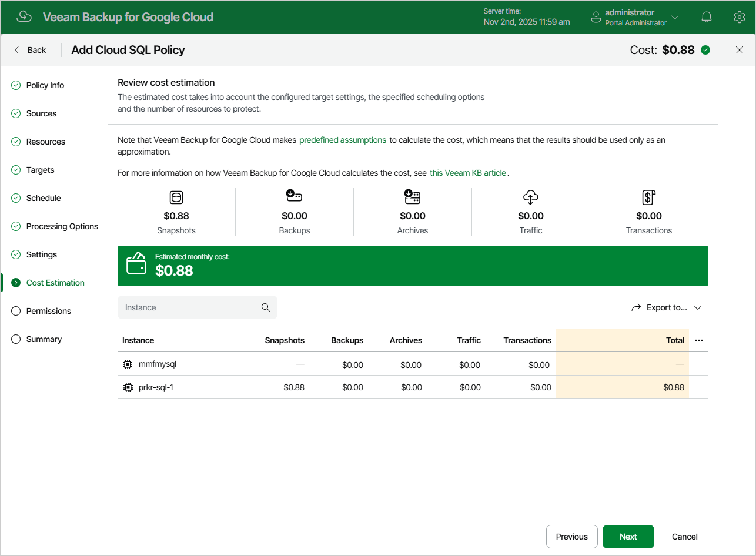756x556 pixels.
Task: Sort by the Total column header
Action: point(675,340)
